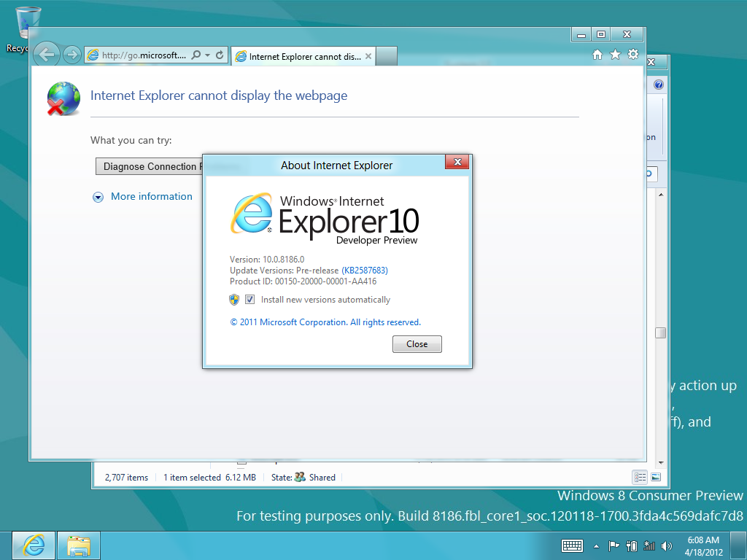Switch Explorer to details view icon
This screenshot has height=560, width=747.
640,477
